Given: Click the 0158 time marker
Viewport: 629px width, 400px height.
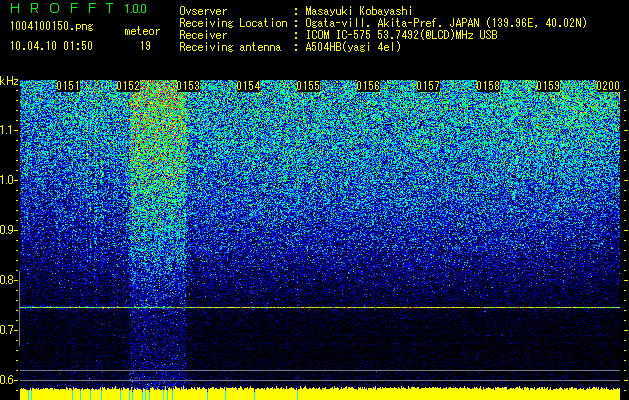Looking at the screenshot, I should point(489,86).
